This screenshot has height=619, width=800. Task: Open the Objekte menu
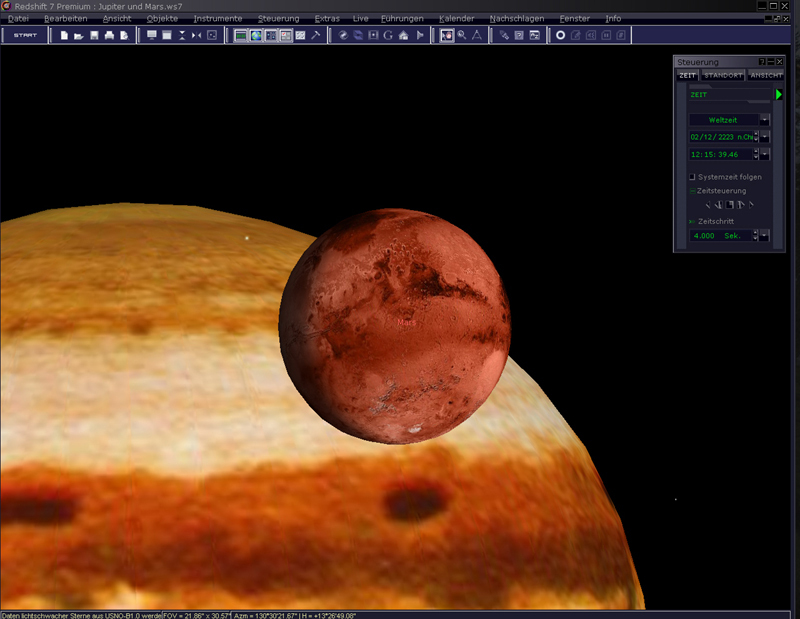pos(162,18)
